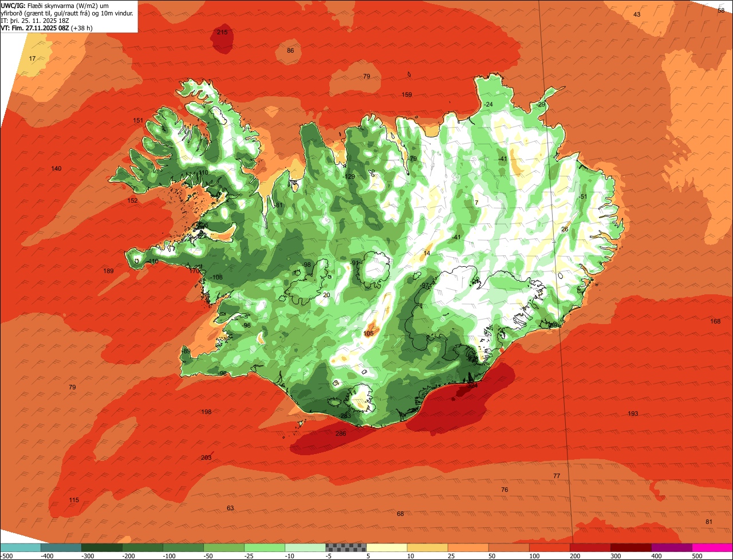
Task: Select the map value 17
Action: pos(32,58)
